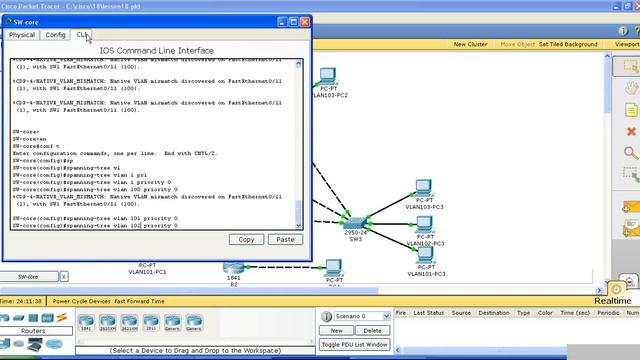Click the Destination column header
Screen dimensions: 640x360
[x=494, y=313]
